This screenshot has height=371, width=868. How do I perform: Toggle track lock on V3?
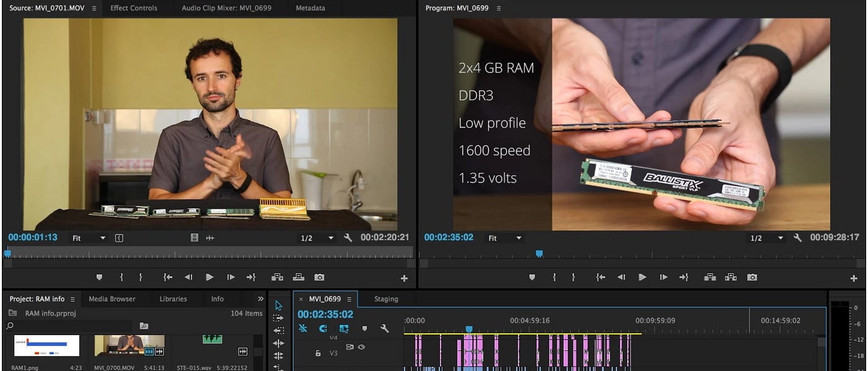[x=318, y=353]
